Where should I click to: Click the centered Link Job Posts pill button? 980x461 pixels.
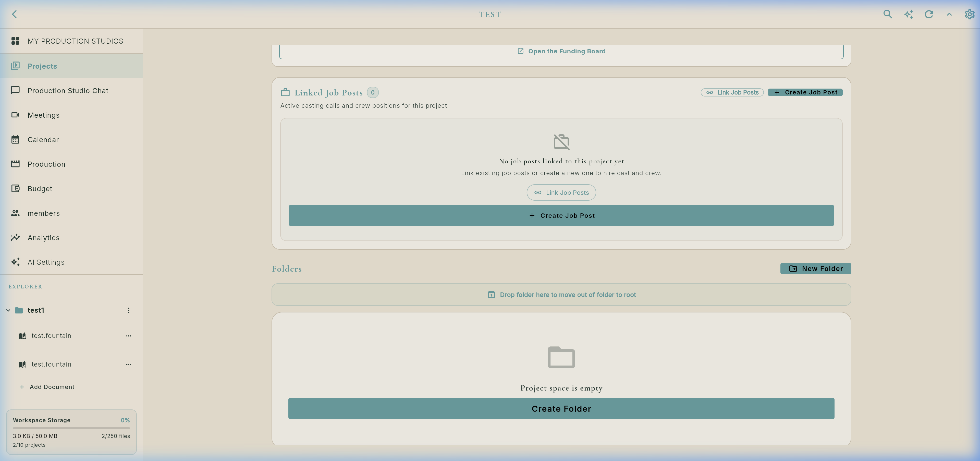(x=561, y=192)
